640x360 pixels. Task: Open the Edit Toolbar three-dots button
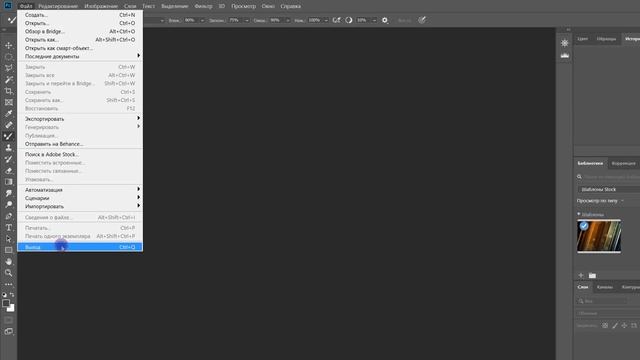[x=9, y=284]
